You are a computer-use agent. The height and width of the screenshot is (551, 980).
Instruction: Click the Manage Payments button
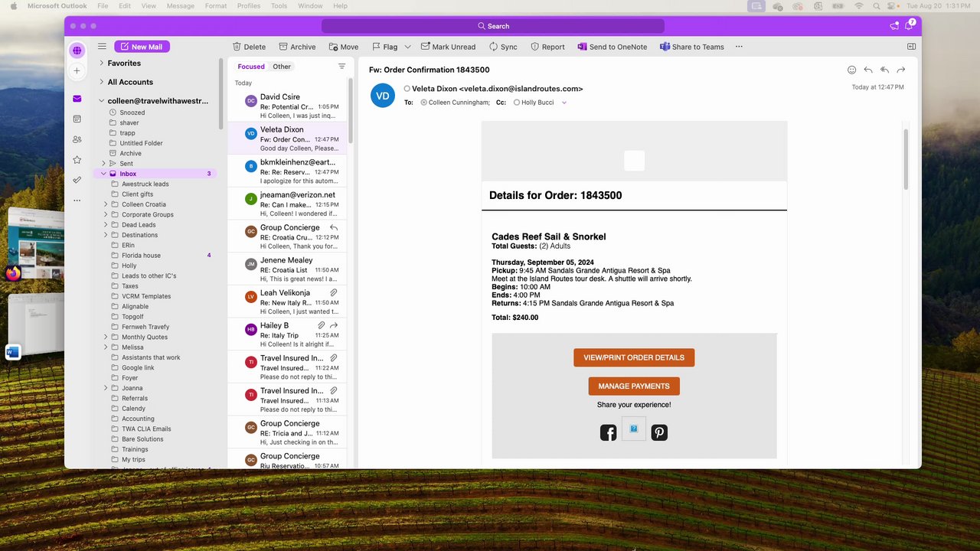[x=634, y=386]
